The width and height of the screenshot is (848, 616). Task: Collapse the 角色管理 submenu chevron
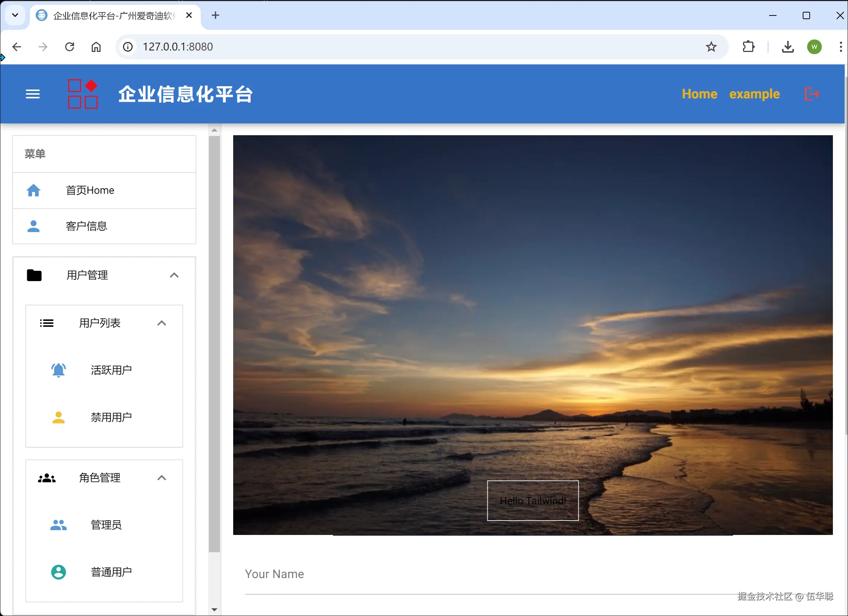click(161, 477)
